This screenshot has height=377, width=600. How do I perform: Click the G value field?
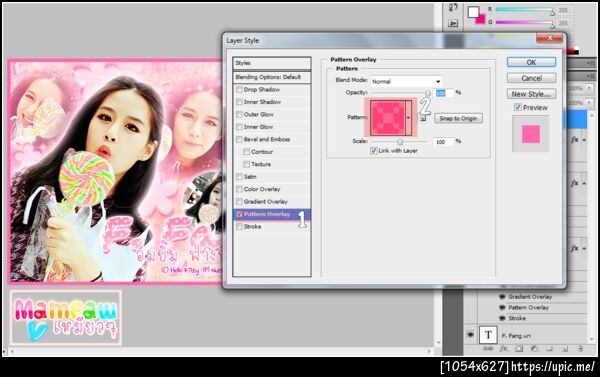coord(563,23)
